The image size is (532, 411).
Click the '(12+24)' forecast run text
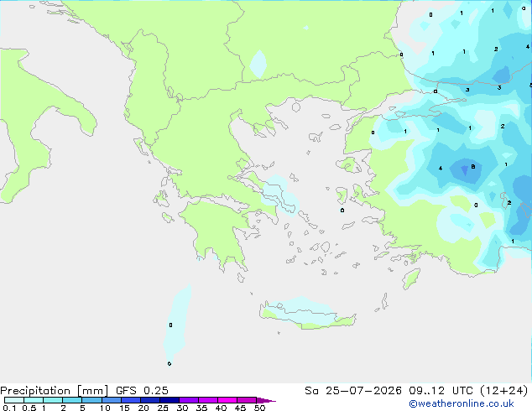click(504, 391)
